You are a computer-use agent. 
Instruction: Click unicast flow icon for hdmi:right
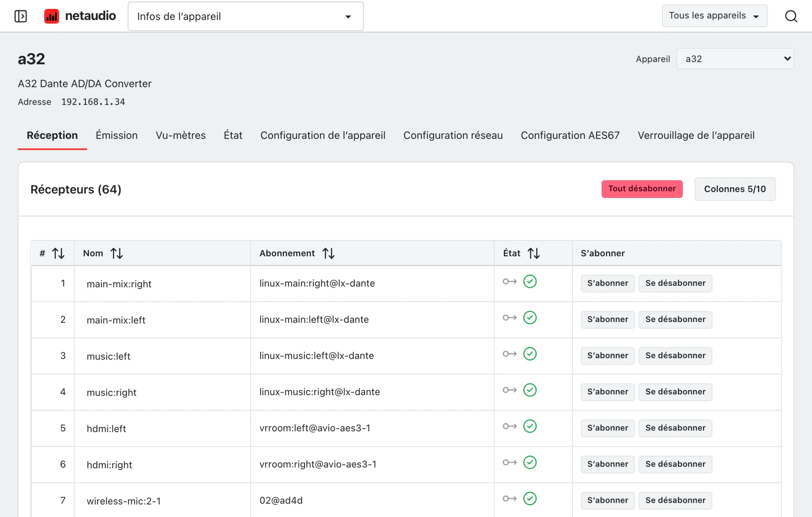pyautogui.click(x=510, y=462)
